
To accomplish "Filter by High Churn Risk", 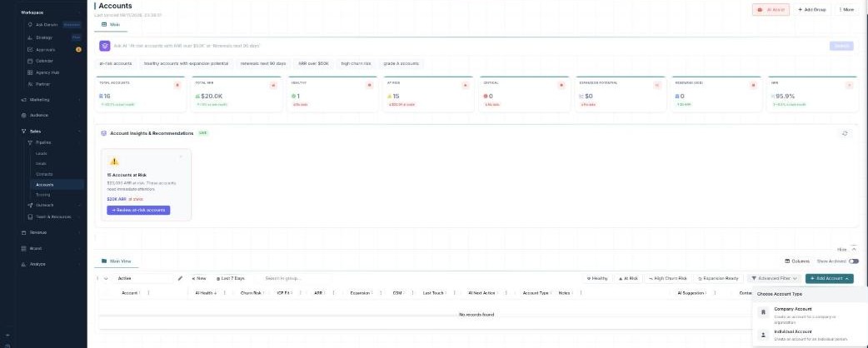I will pyautogui.click(x=668, y=279).
